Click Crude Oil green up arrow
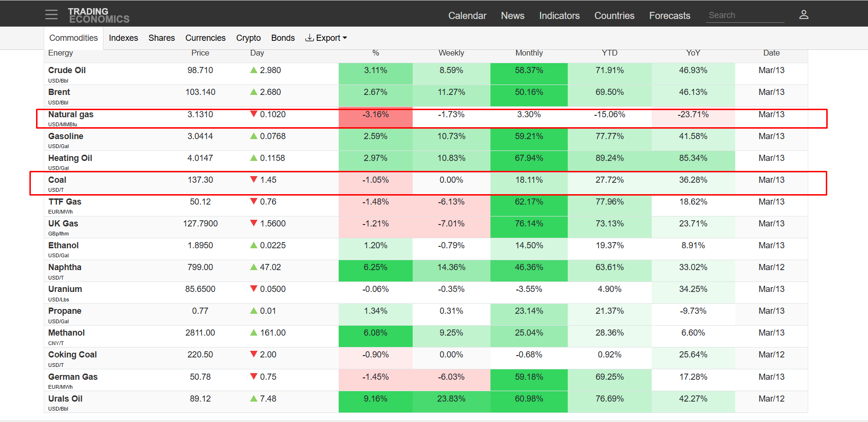The image size is (868, 422). tap(254, 70)
